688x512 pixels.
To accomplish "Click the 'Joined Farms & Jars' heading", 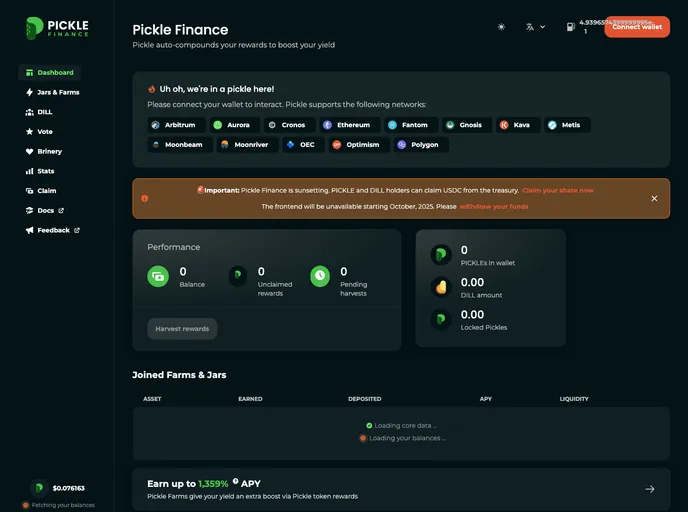I will pos(179,375).
